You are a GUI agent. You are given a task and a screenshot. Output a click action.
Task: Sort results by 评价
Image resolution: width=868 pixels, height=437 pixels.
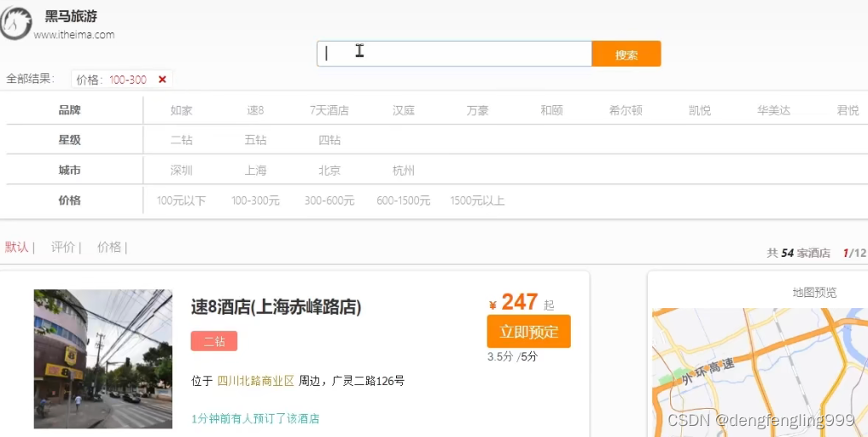[x=62, y=247]
